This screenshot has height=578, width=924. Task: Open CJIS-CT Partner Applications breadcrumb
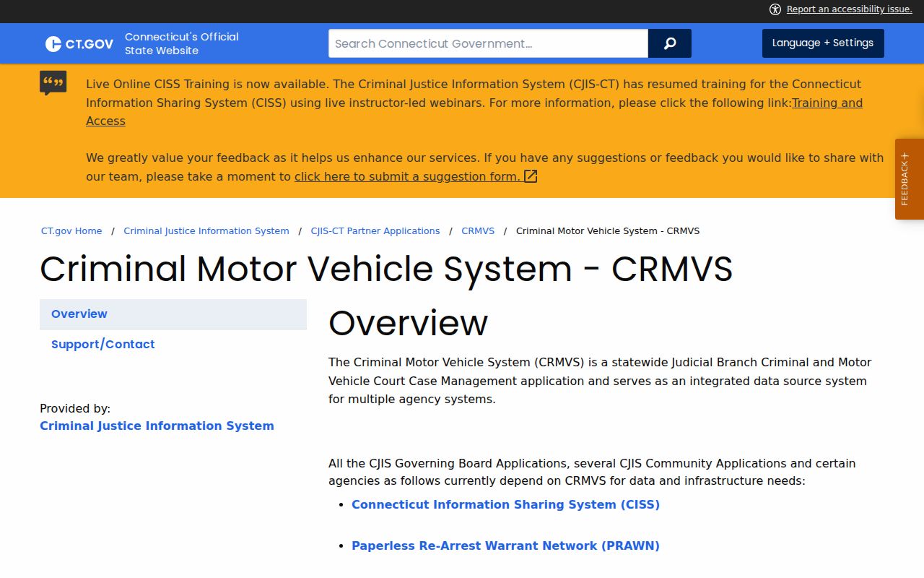pos(375,231)
